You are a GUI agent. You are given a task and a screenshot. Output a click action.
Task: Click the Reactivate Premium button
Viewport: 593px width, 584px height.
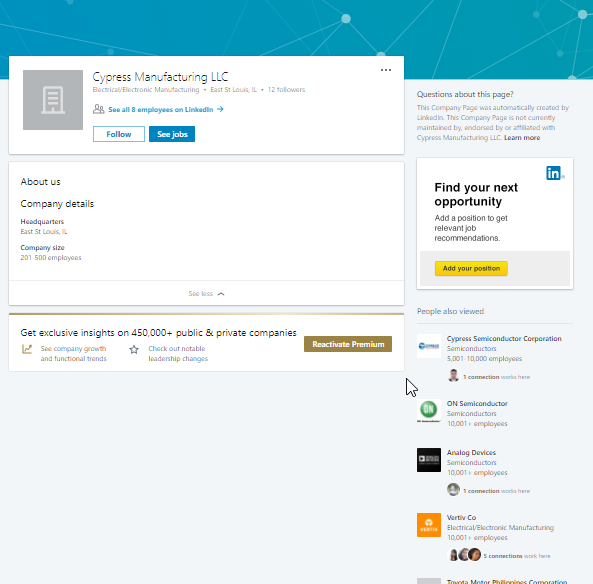tap(348, 344)
